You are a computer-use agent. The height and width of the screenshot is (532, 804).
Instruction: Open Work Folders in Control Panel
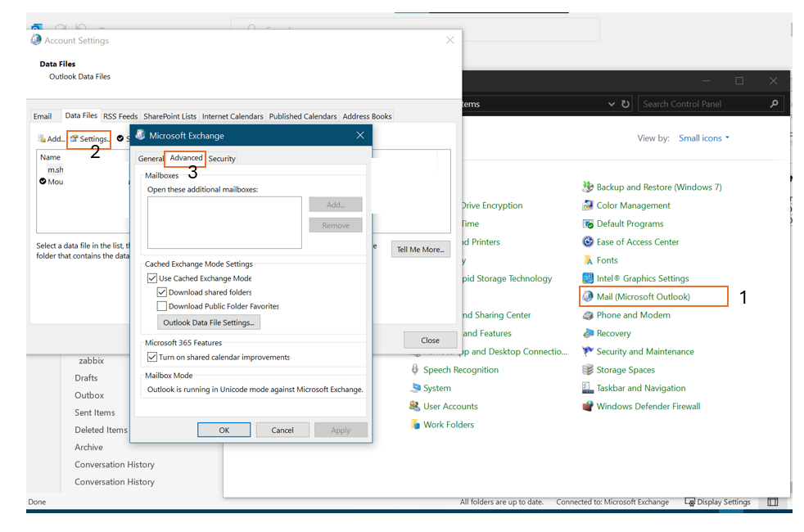[441, 425]
